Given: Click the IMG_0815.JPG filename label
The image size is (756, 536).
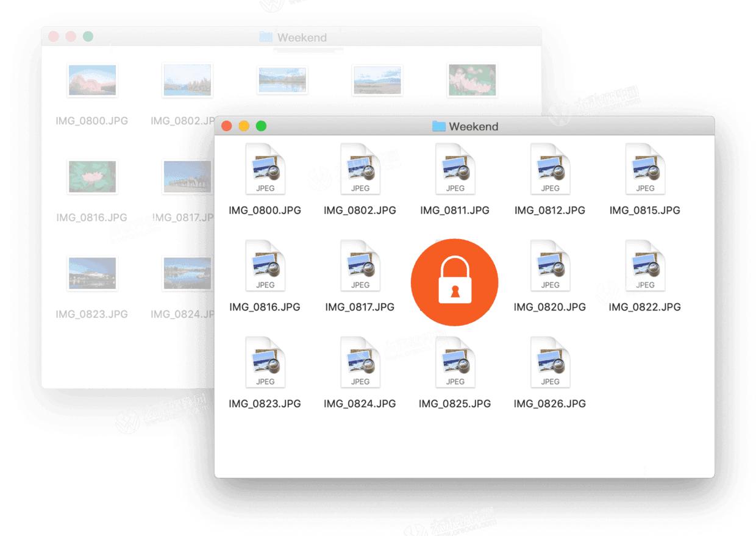Looking at the screenshot, I should click(645, 210).
